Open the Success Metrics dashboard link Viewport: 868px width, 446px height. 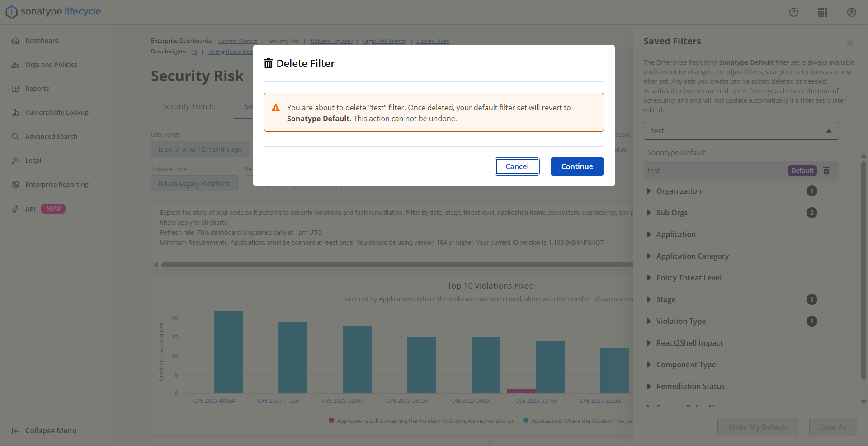coord(238,41)
